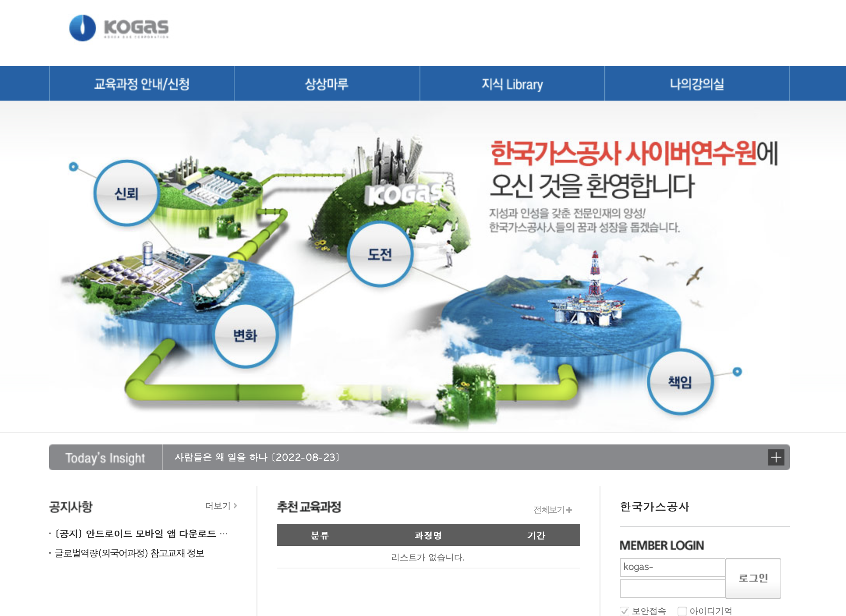This screenshot has width=846, height=616.
Task: Click the 로그인 button
Action: [753, 579]
